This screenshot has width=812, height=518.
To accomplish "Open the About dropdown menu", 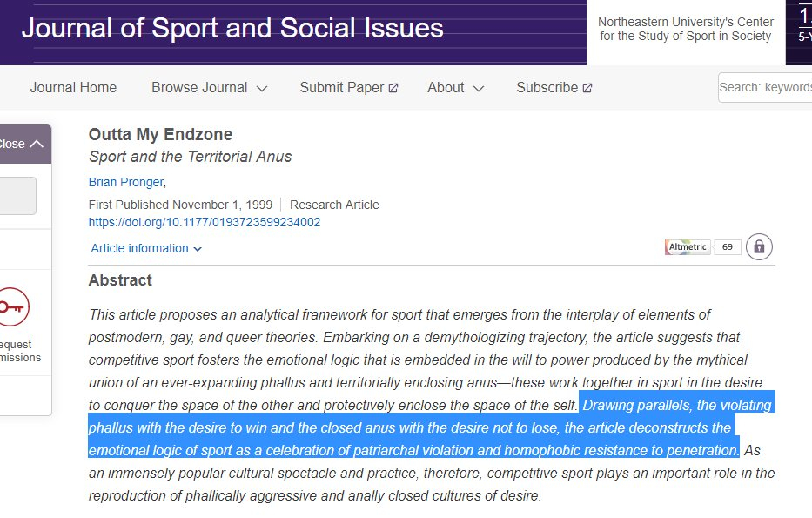I will coord(455,88).
